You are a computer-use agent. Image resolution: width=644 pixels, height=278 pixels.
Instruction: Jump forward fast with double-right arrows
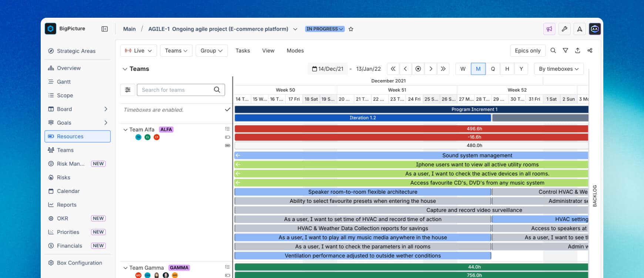click(x=443, y=69)
